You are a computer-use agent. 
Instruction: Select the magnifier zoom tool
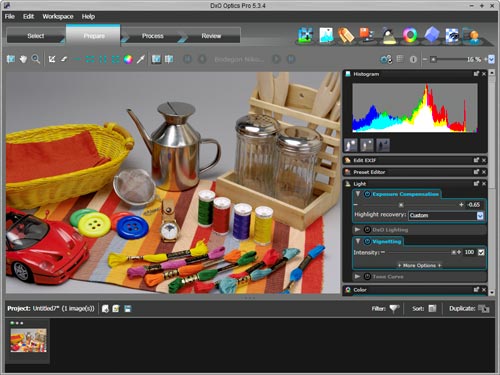[x=35, y=59]
